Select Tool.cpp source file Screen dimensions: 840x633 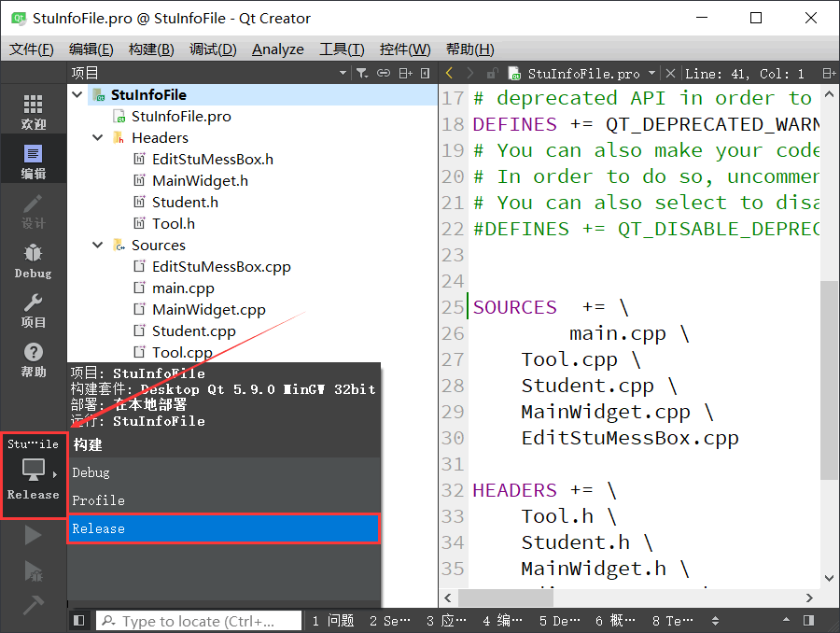coord(182,352)
